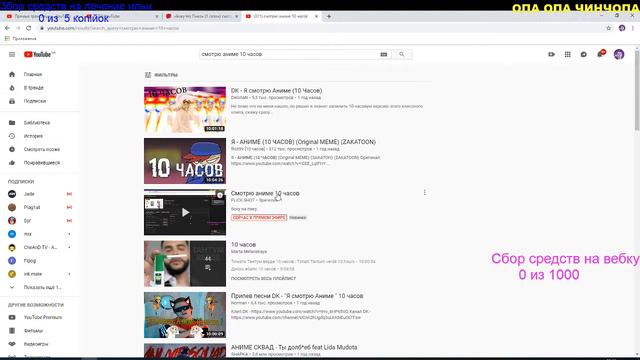Open the Chrome profile avatar in the toolbar
The width and height of the screenshot is (640, 360).
[x=622, y=28]
